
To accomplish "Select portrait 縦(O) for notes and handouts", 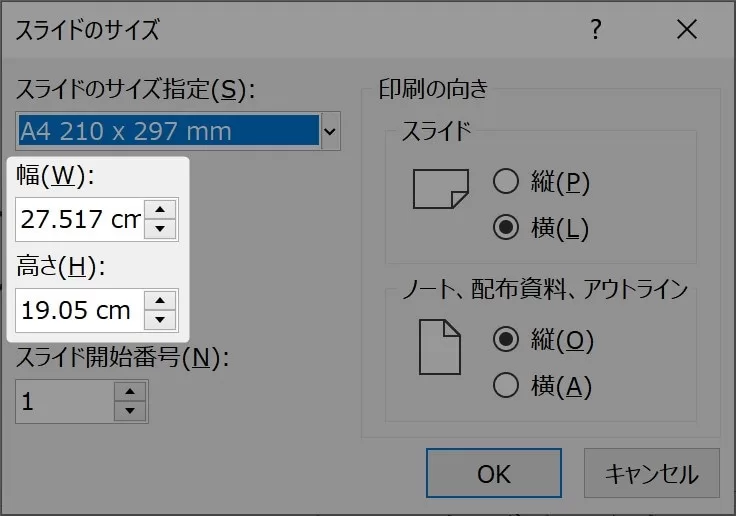I will (507, 339).
